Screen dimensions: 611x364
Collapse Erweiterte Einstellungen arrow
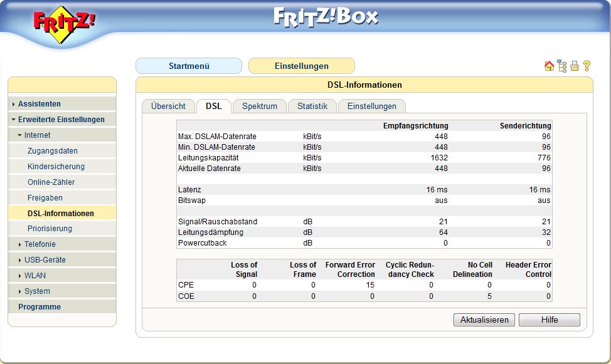[14, 120]
